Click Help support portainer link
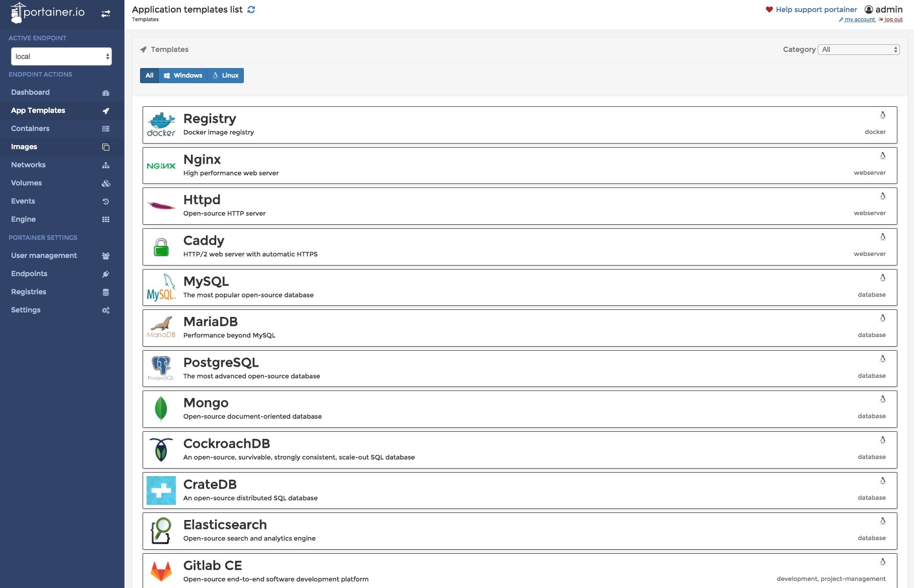This screenshot has width=914, height=588. tap(816, 10)
